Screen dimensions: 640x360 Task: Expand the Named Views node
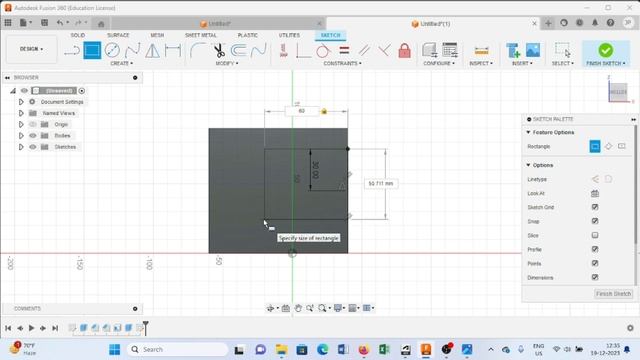[x=21, y=113]
